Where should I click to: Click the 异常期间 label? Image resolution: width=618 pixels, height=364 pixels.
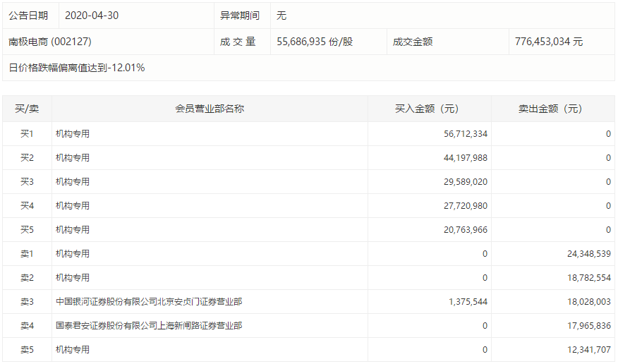[240, 16]
